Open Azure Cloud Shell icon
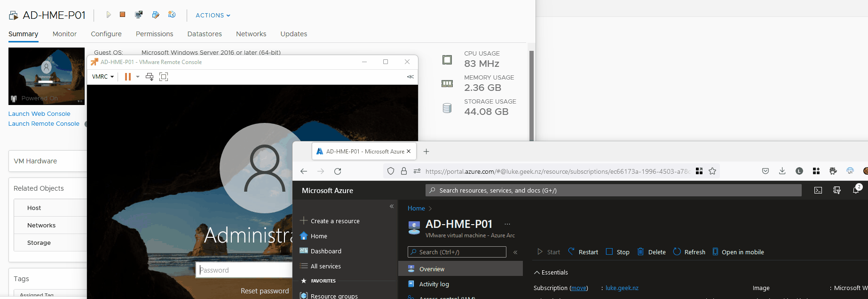Viewport: 868px width, 299px height. [818, 190]
